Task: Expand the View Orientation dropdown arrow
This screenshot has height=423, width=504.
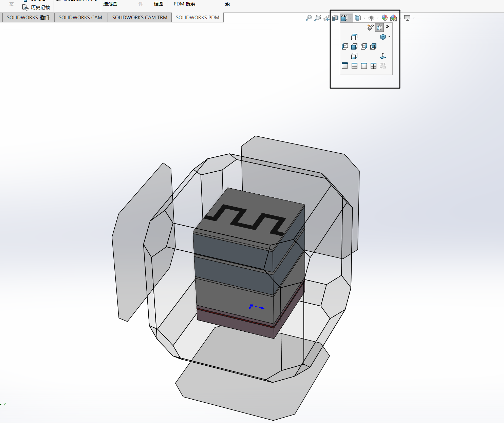Action: [x=351, y=18]
